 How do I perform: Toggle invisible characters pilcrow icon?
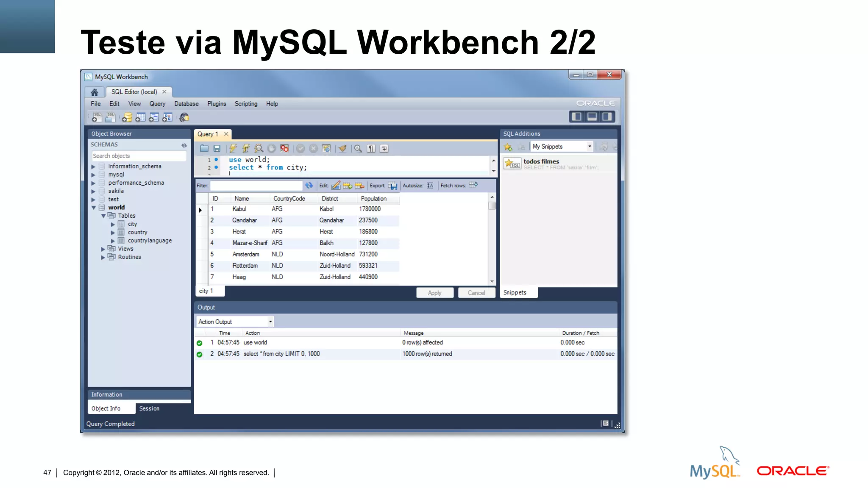[x=371, y=148]
